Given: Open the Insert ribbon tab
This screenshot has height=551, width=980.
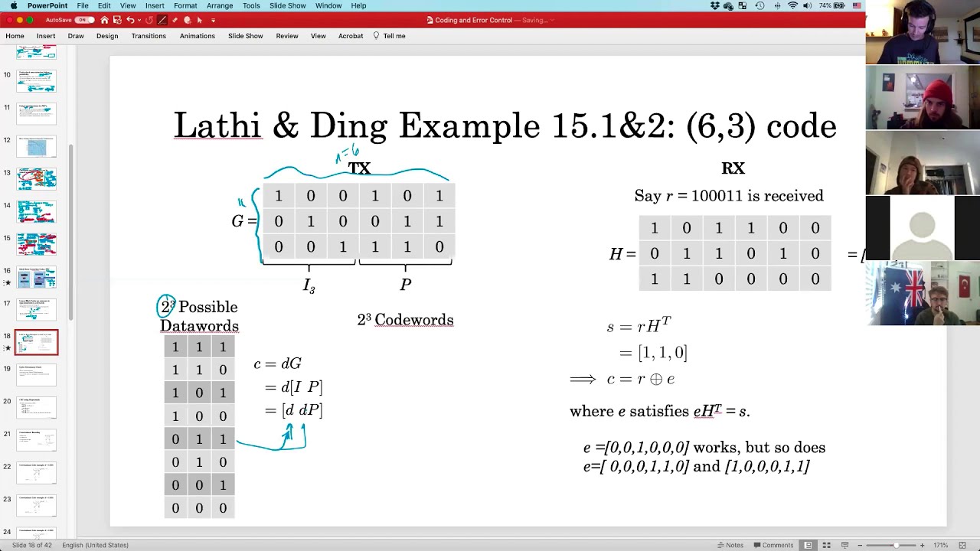Looking at the screenshot, I should click(x=46, y=36).
